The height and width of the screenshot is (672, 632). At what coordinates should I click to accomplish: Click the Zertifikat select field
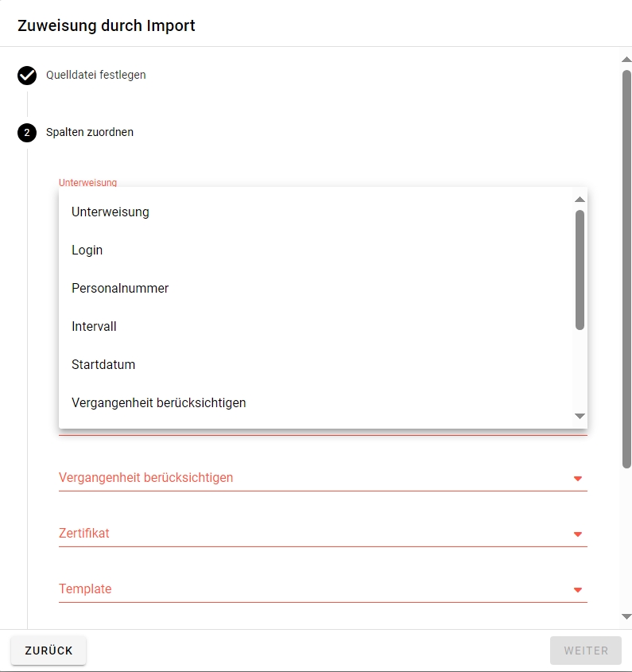(310, 534)
